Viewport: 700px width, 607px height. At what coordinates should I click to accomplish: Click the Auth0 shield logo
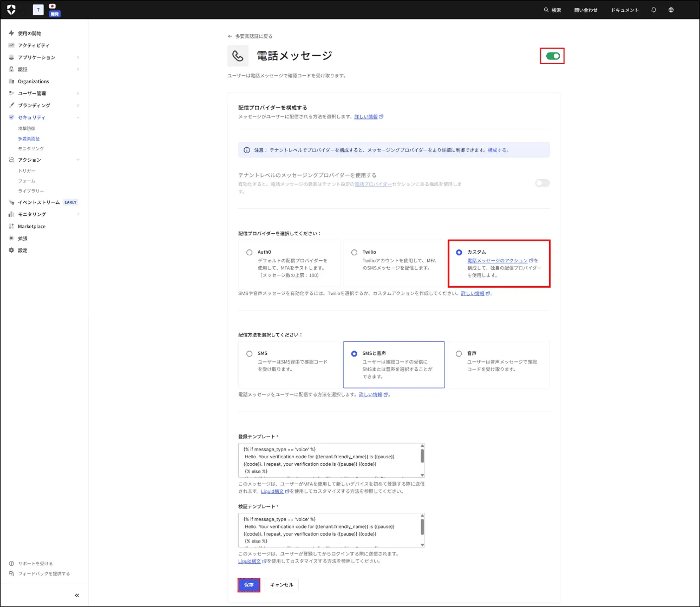[x=11, y=10]
